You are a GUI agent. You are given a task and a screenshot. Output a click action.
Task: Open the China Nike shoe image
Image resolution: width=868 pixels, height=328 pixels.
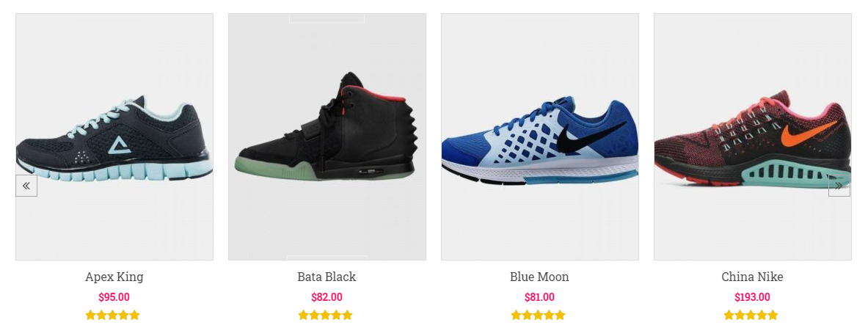(752, 137)
